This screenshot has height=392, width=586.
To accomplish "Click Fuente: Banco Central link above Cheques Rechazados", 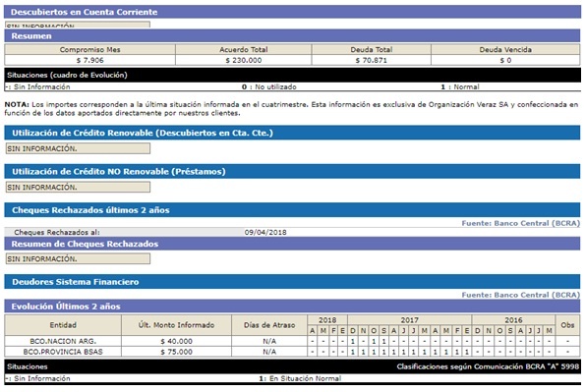I will pyautogui.click(x=520, y=223).
